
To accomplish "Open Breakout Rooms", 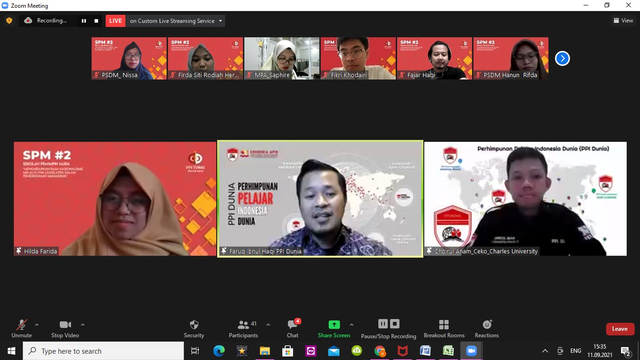I will [x=444, y=329].
